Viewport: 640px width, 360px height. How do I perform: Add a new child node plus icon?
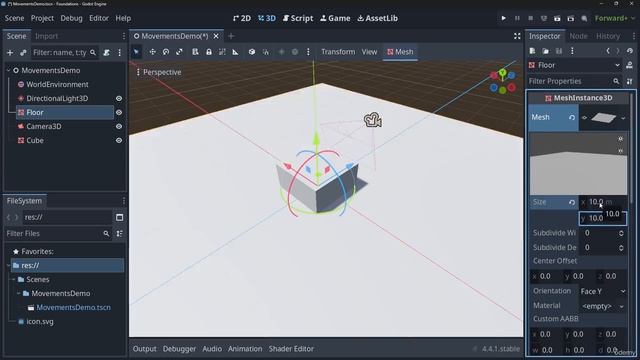10,53
